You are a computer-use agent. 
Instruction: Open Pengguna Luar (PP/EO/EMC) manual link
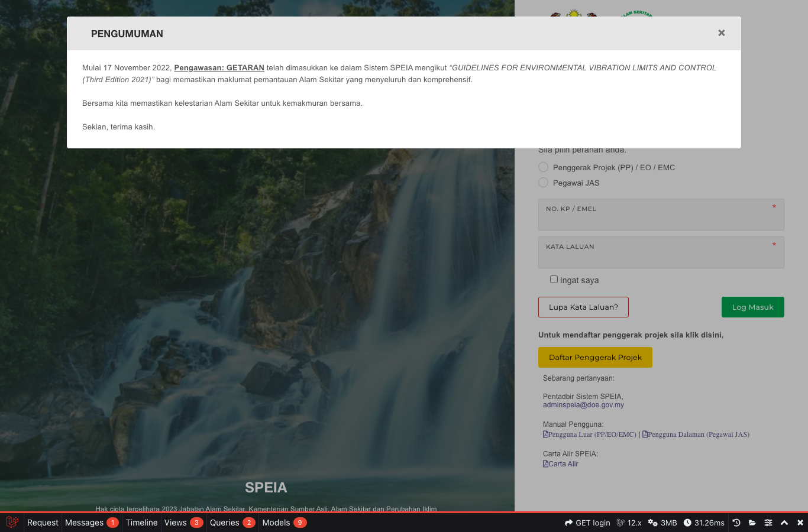(590, 434)
